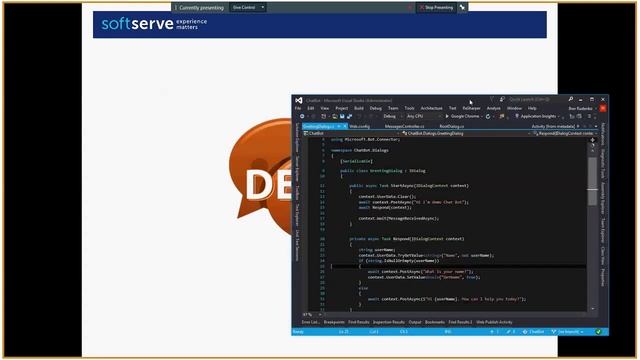
Task: Open the Edit menu
Action: (311, 108)
